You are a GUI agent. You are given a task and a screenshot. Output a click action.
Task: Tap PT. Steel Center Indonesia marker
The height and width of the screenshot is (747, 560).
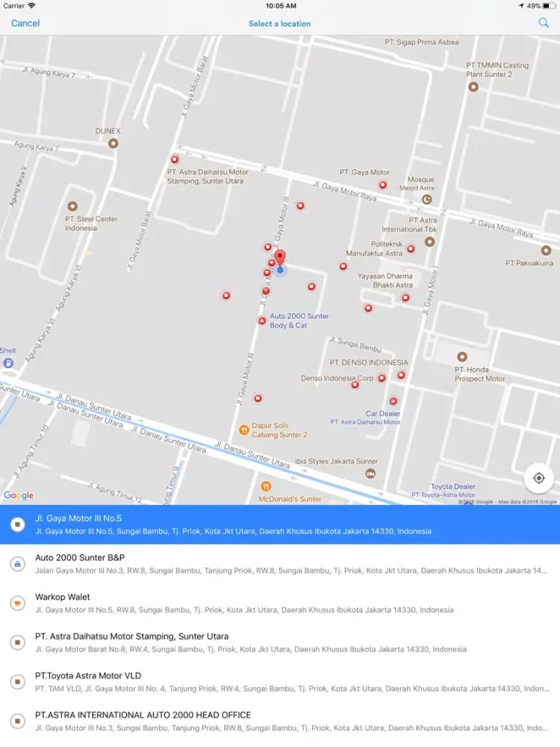(72, 206)
